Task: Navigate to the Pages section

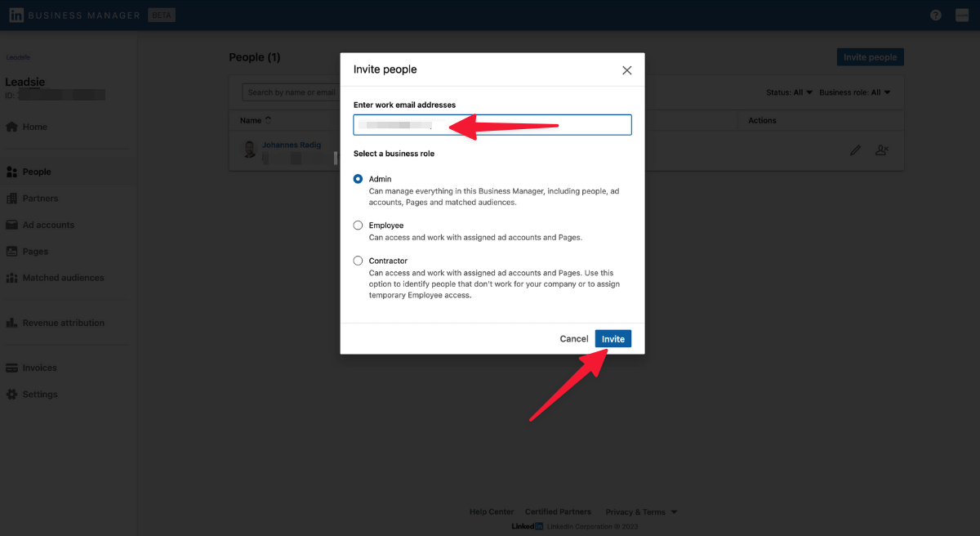Action: (x=36, y=251)
